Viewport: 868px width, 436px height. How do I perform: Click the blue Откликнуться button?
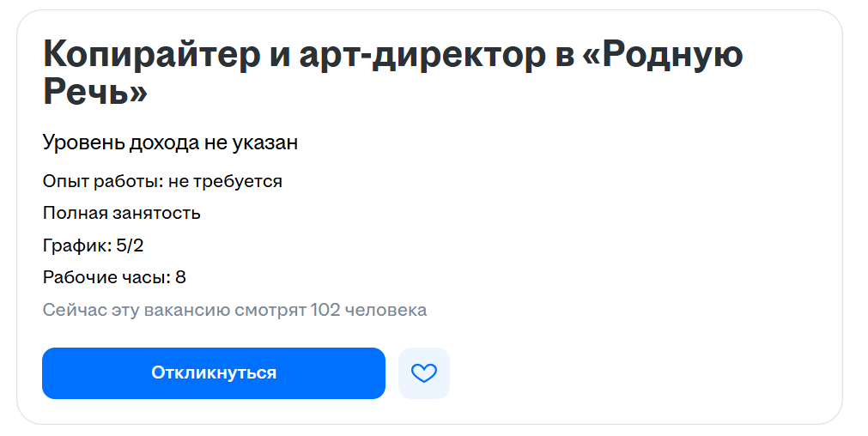(x=214, y=373)
